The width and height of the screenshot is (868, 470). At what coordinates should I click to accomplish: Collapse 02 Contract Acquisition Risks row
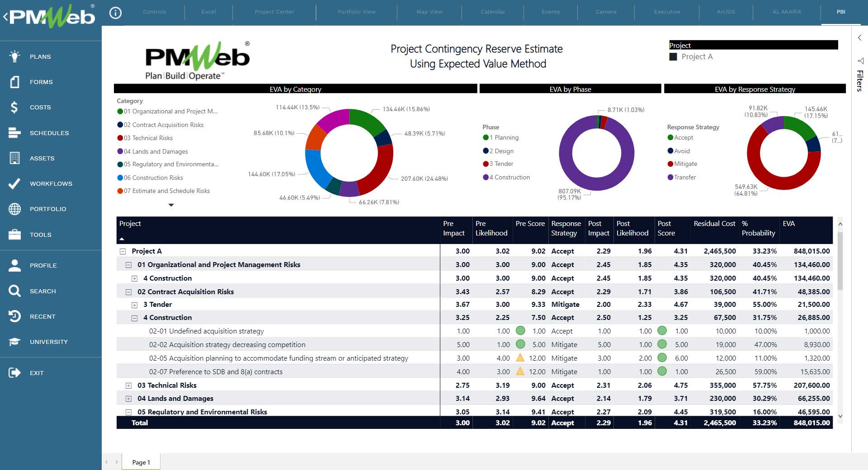click(x=128, y=292)
